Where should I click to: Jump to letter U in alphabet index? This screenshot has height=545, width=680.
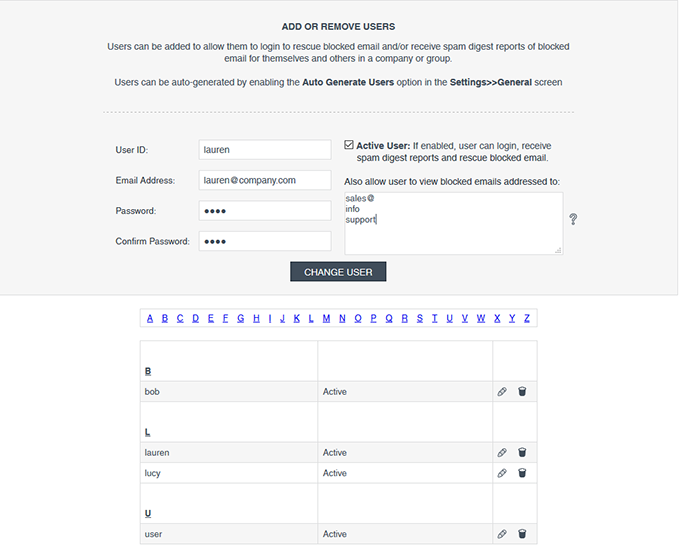click(x=450, y=319)
